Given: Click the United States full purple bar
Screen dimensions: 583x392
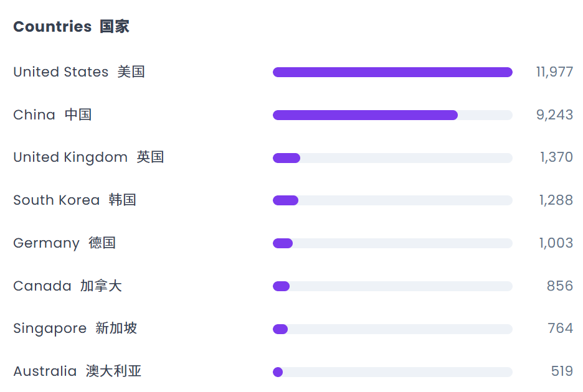Looking at the screenshot, I should tap(392, 72).
